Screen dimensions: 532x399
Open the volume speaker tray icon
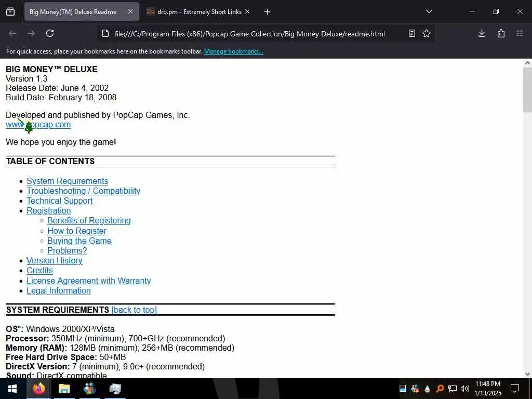(465, 389)
